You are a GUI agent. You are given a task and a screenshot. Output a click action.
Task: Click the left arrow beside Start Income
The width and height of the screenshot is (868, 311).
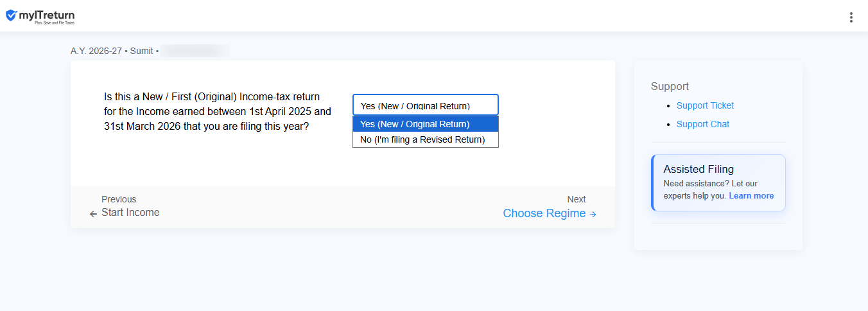pyautogui.click(x=94, y=213)
